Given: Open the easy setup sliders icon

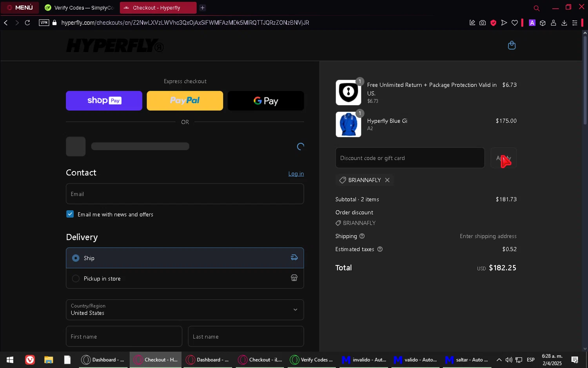Looking at the screenshot, I should 575,23.
